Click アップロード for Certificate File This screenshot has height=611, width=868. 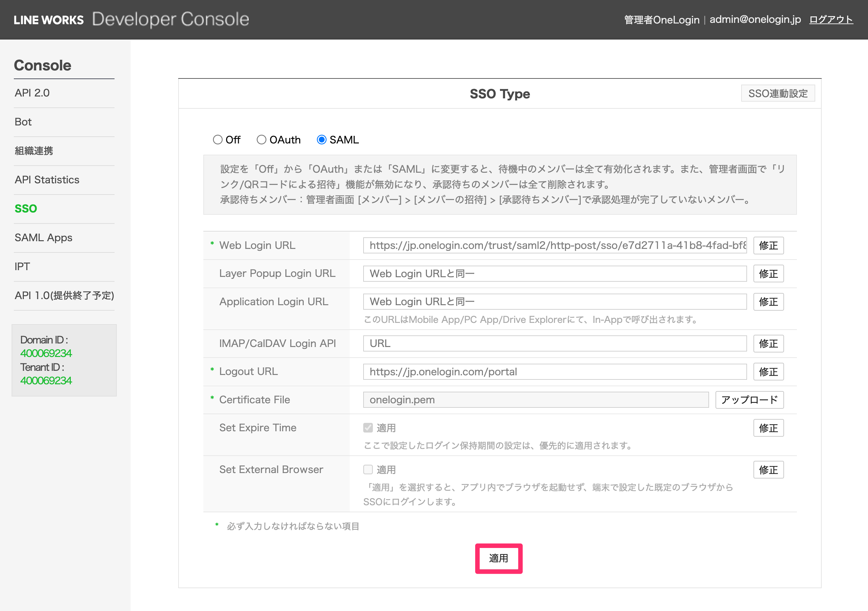tap(750, 400)
